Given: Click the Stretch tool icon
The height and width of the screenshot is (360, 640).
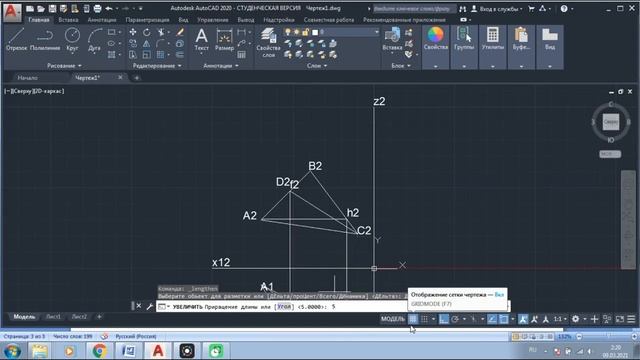Looking at the screenshot, I should click(133, 55).
